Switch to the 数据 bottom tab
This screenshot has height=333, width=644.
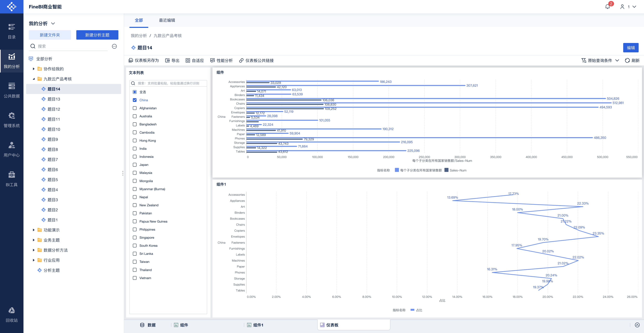(148, 325)
